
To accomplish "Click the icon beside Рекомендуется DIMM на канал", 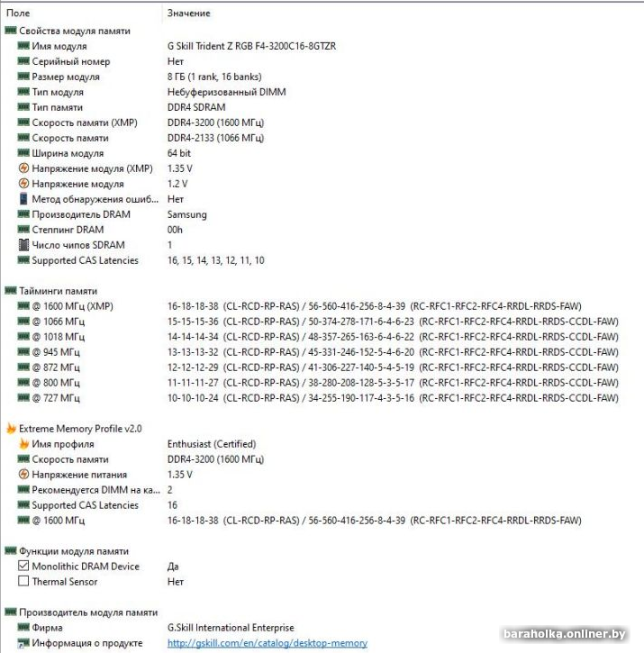I will click(23, 490).
